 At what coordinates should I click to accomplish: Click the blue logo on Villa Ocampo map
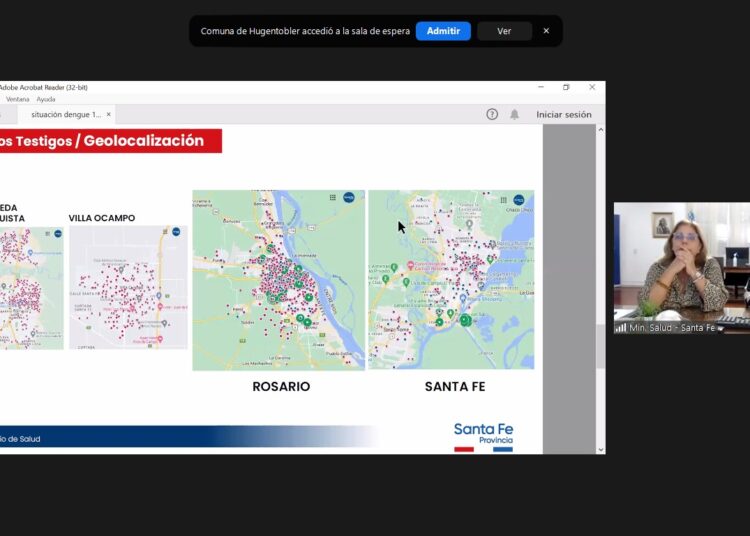(176, 232)
